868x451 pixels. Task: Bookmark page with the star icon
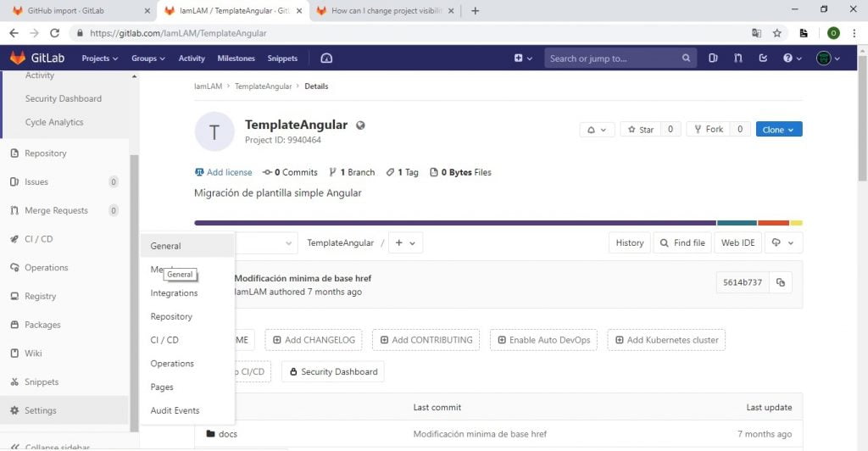point(777,33)
